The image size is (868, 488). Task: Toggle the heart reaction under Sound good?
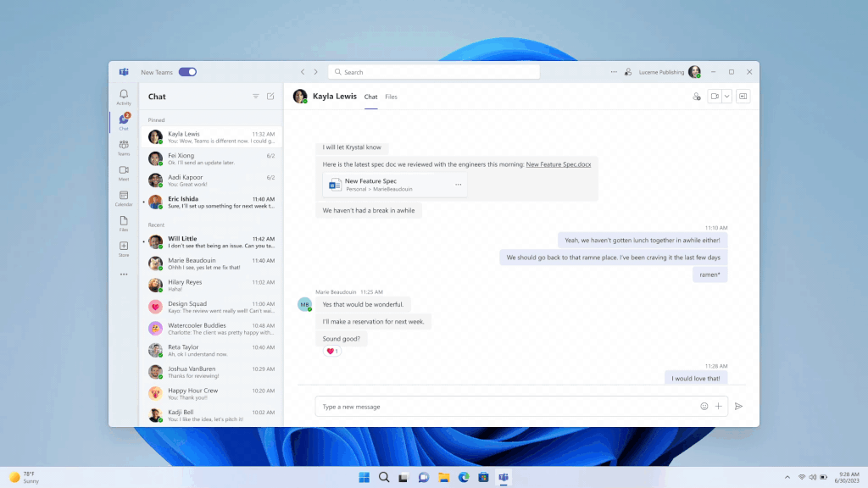(331, 351)
